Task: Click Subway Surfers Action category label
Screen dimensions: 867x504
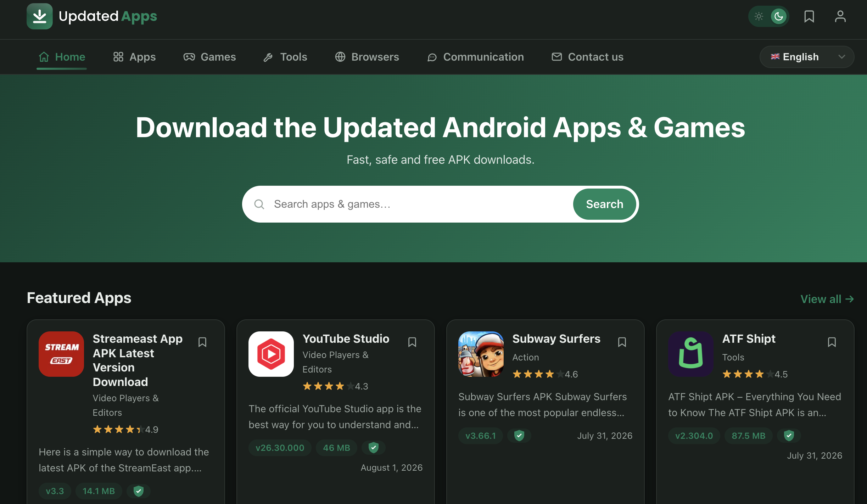Action: (526, 357)
